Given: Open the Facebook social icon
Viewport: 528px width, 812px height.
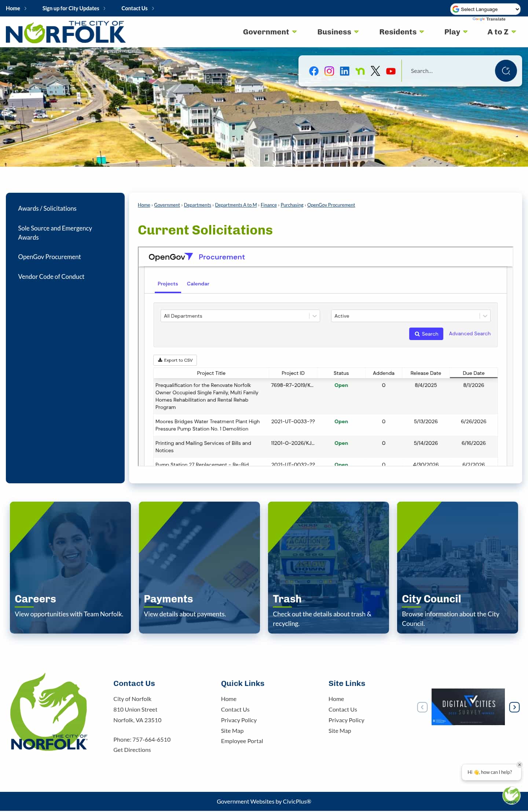Looking at the screenshot, I should (314, 71).
